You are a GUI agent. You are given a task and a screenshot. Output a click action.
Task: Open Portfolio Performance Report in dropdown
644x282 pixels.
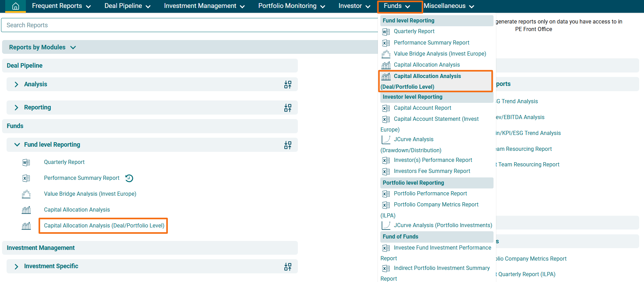coord(430,194)
